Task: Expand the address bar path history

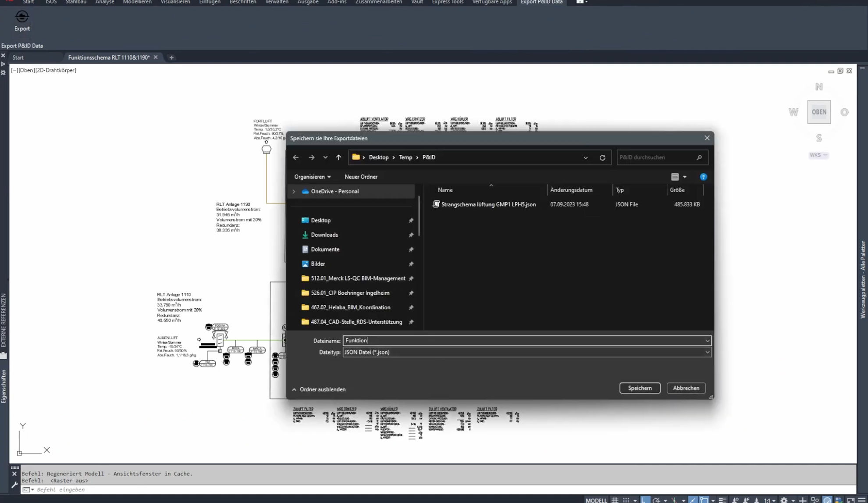Action: pyautogui.click(x=586, y=158)
